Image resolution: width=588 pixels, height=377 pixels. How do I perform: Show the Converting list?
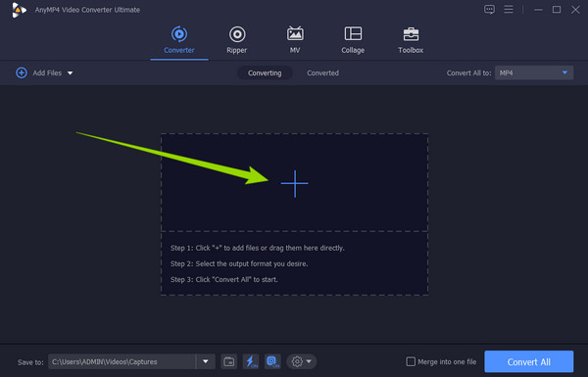[x=265, y=72]
